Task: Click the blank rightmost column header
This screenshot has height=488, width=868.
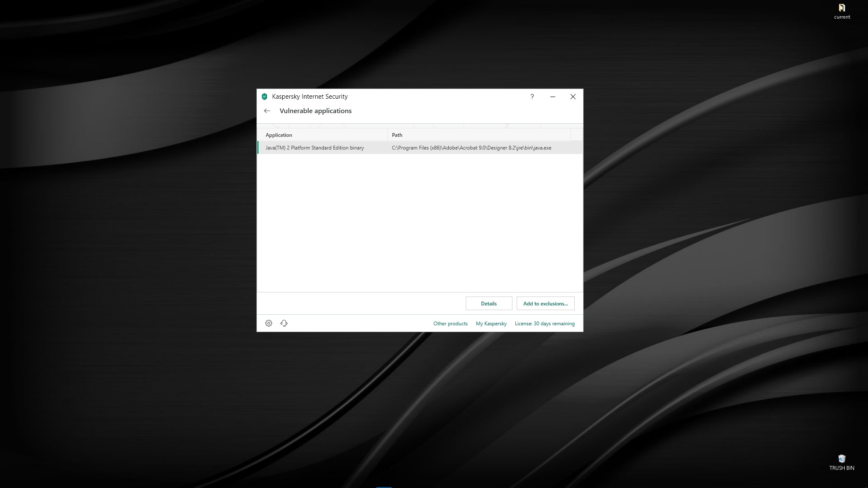Action: 576,135
